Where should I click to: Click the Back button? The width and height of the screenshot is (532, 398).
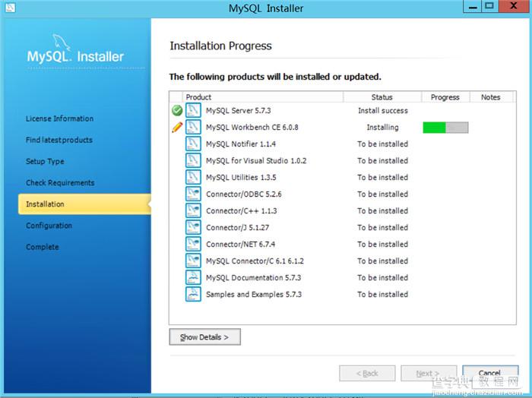(367, 373)
